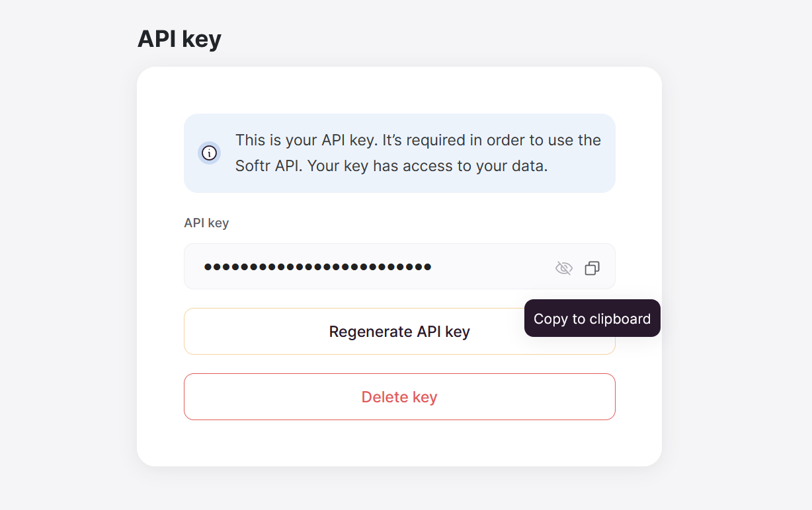The width and height of the screenshot is (812, 510).
Task: Click the info symbol left of the notice
Action: (210, 153)
